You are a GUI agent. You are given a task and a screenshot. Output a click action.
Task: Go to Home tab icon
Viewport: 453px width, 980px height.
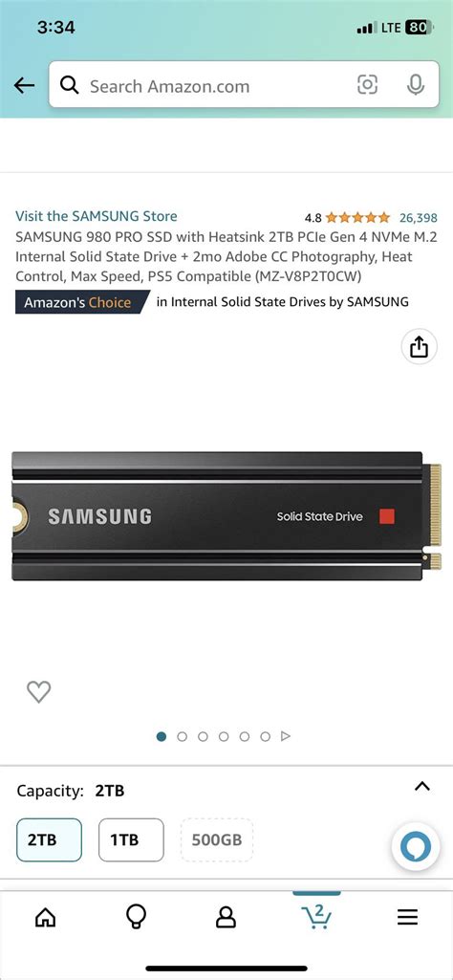pyautogui.click(x=45, y=917)
